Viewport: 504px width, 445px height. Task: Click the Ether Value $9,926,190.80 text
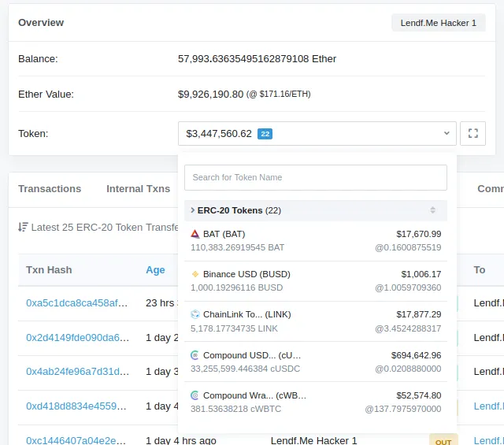click(210, 95)
